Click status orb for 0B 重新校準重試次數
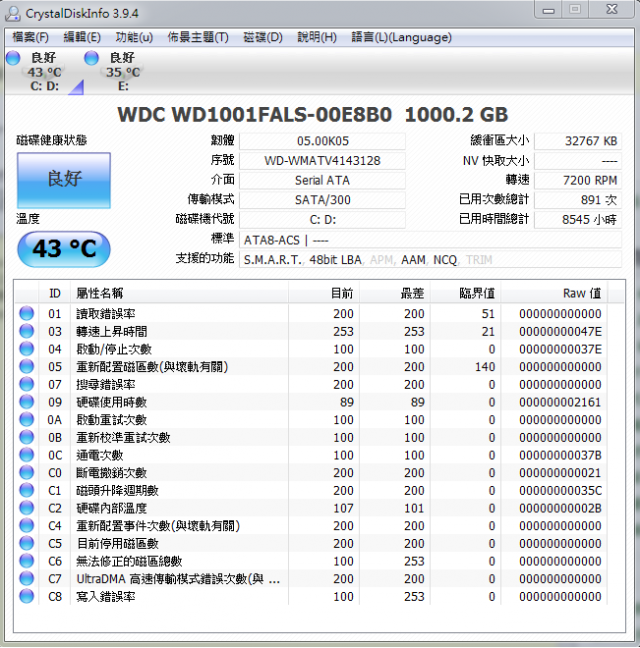Screen dimensions: 640x648 pos(26,437)
